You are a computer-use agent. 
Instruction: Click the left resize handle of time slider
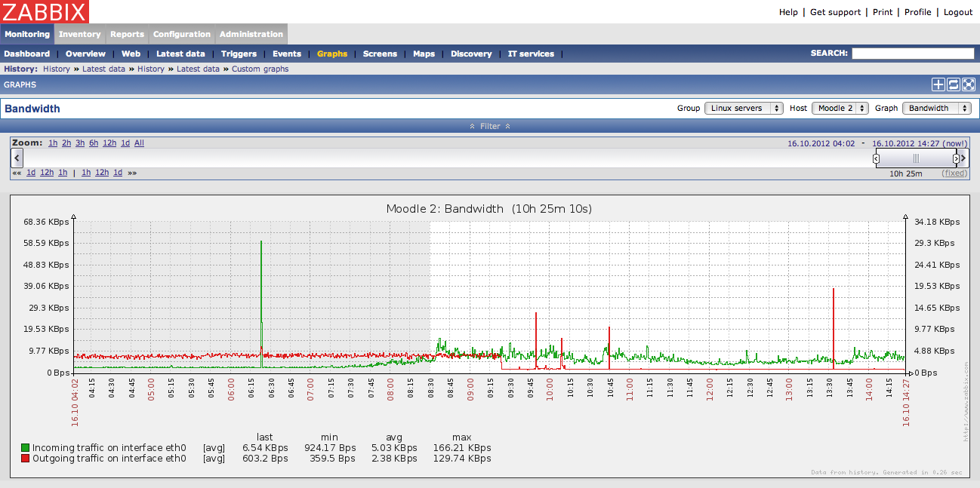[876, 158]
